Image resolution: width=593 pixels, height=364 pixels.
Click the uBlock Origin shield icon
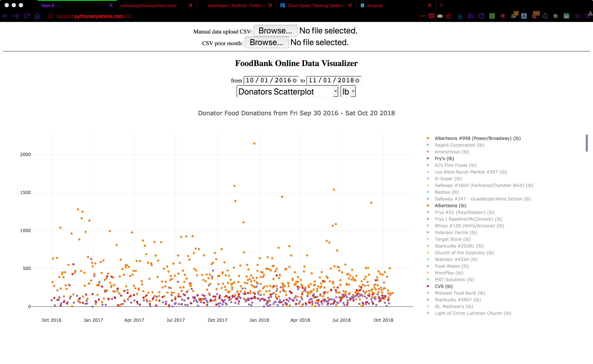[503, 16]
